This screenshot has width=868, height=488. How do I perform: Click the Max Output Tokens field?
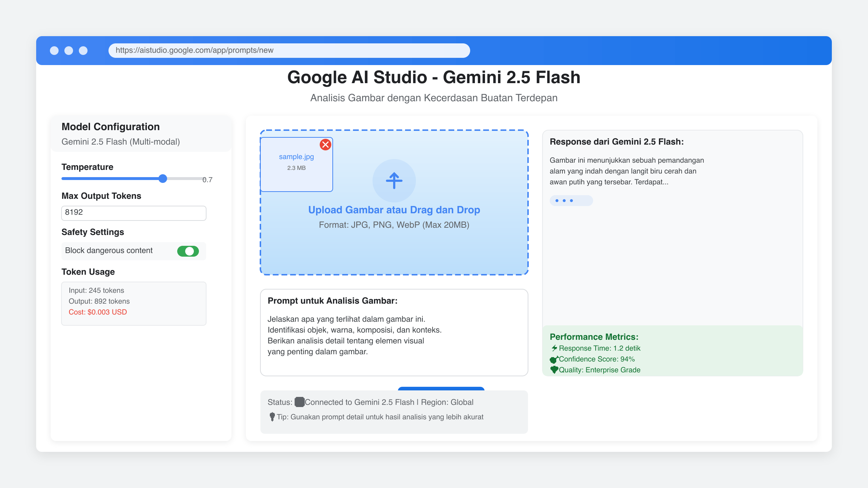coord(134,213)
